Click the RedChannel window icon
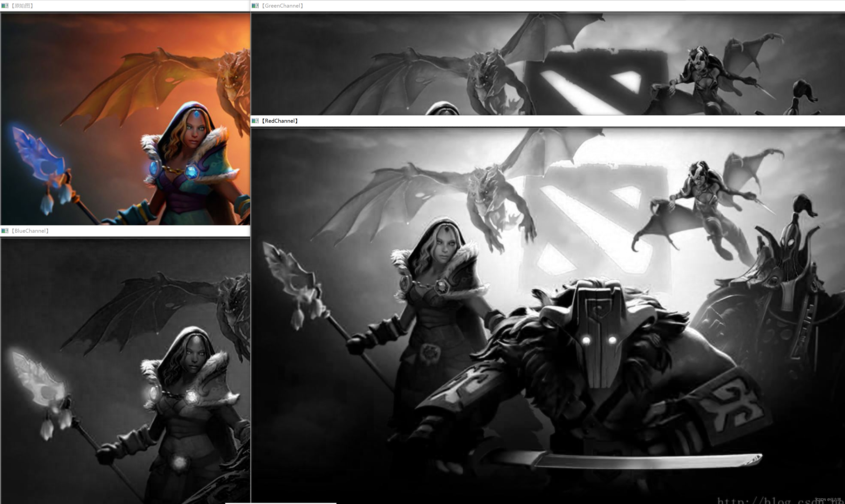The width and height of the screenshot is (845, 504). (x=255, y=121)
